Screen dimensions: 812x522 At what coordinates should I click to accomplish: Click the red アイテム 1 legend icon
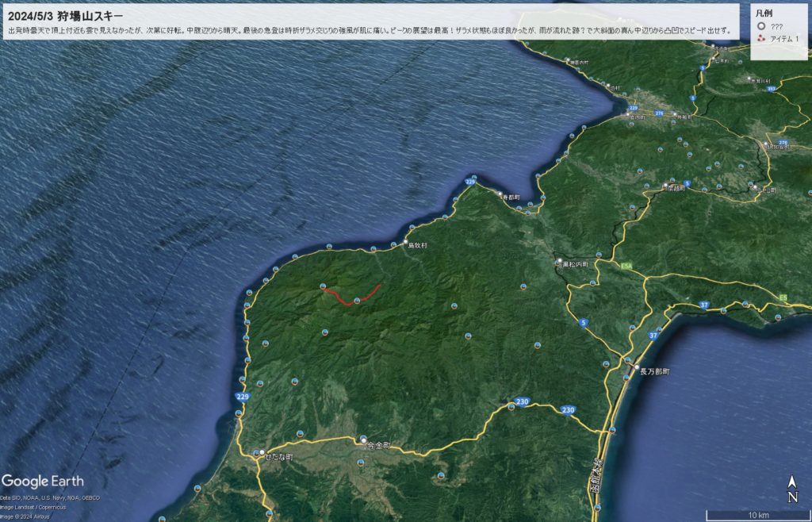761,39
